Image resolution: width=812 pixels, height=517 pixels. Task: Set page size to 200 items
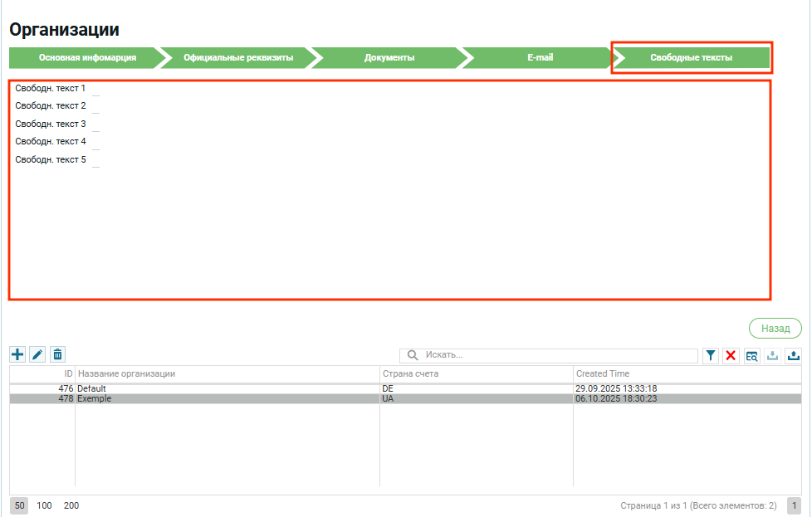[71, 505]
